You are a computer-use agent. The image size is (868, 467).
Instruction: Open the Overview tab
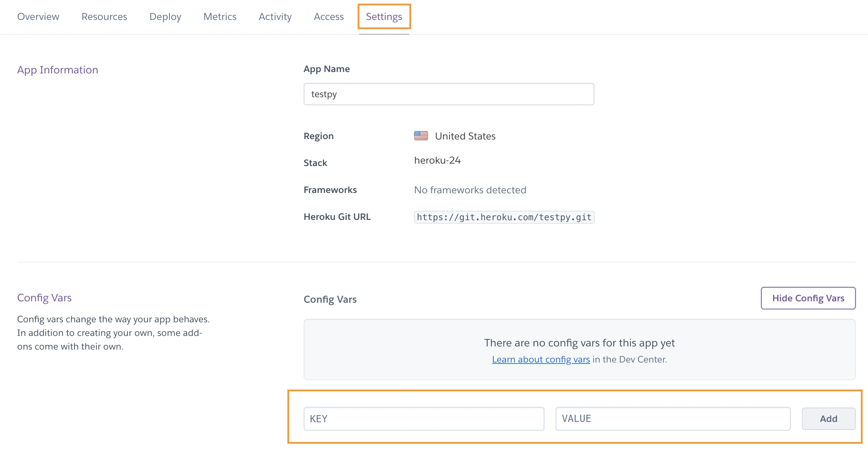point(38,16)
